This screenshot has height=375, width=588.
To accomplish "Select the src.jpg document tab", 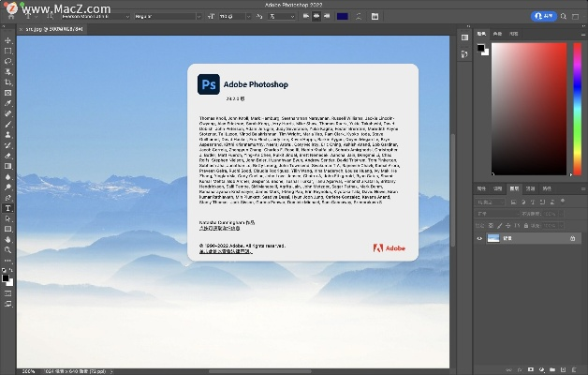I will (x=53, y=29).
